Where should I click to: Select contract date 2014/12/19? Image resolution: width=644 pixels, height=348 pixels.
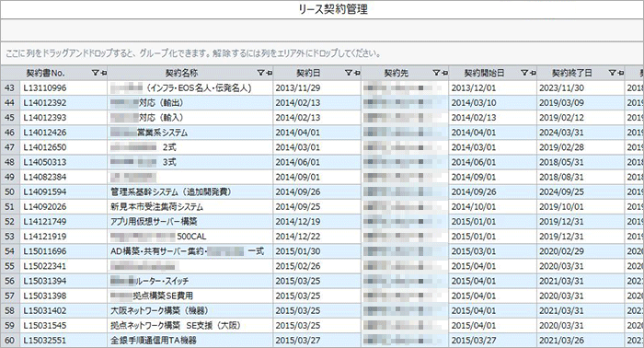[317, 222]
